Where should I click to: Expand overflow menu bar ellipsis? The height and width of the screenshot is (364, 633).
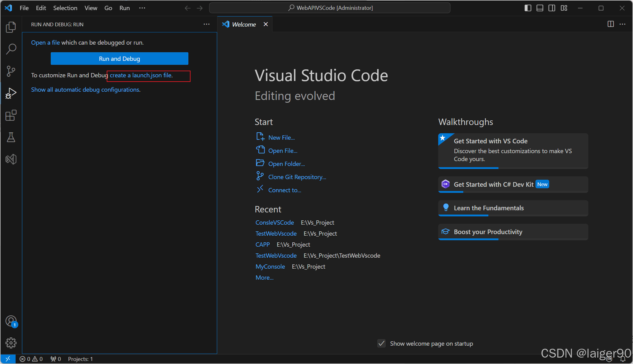[x=142, y=8]
